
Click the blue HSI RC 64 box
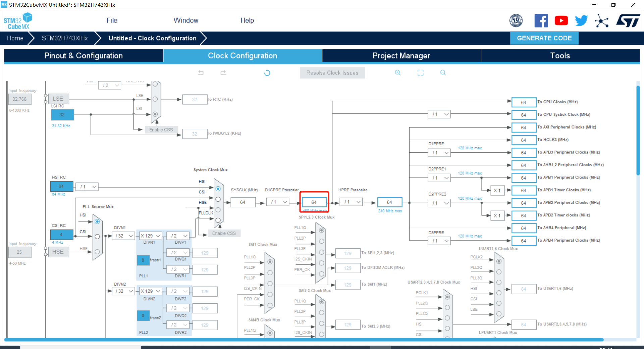62,186
